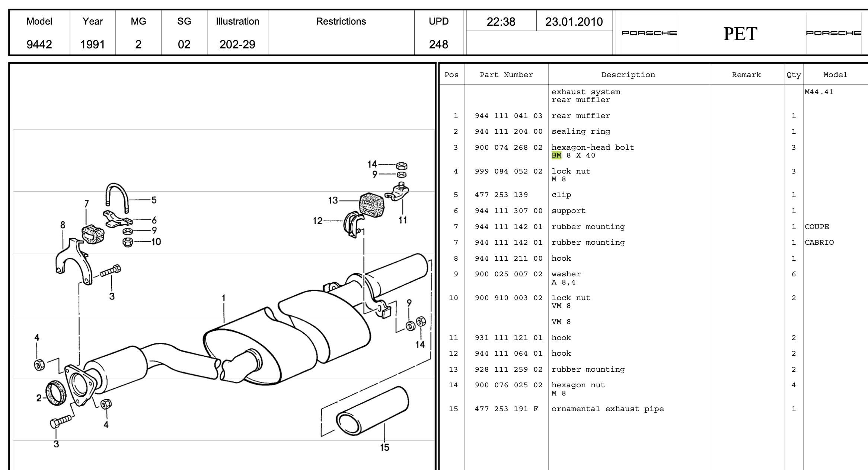The height and width of the screenshot is (470, 868).
Task: Click callout number 7 in the diagram
Action: click(x=86, y=204)
